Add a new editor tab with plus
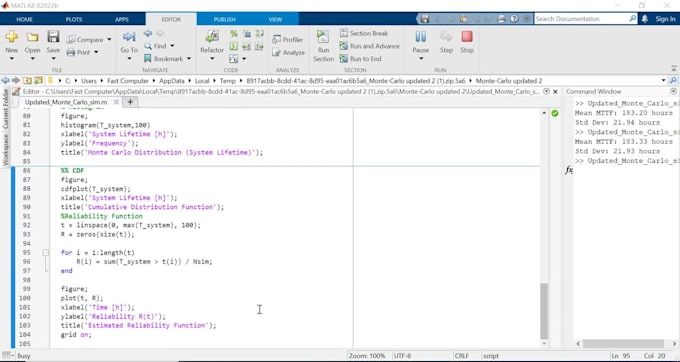Viewport: 680px width, 362px height. point(130,102)
